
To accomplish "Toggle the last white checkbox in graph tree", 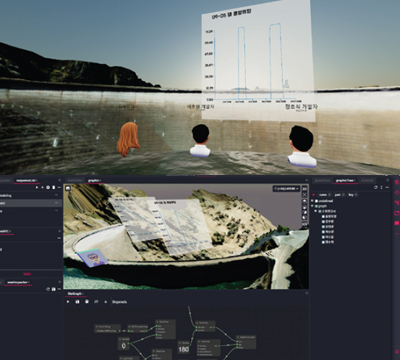I will (x=323, y=242).
